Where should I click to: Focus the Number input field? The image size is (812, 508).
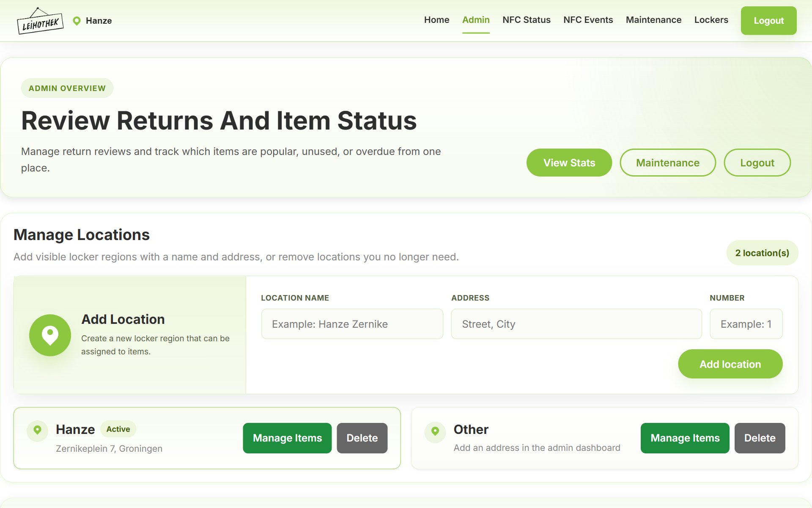(746, 324)
